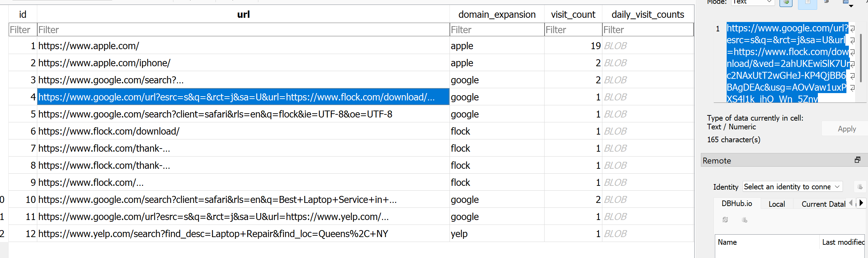The image size is (868, 258).
Task: Select the DBHub.io tab
Action: [x=737, y=204]
